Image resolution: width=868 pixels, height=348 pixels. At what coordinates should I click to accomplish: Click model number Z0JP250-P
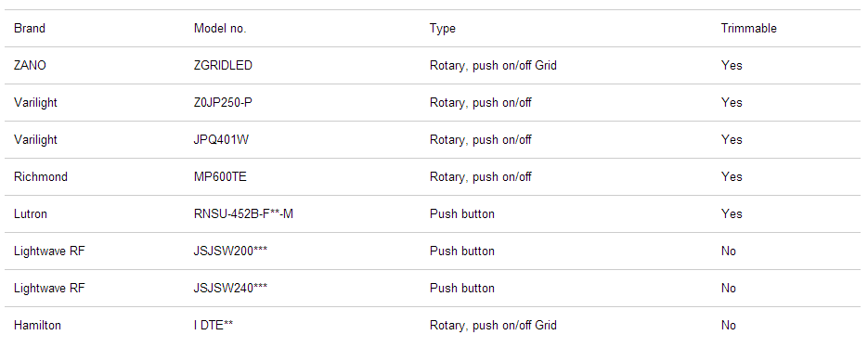pyautogui.click(x=223, y=102)
